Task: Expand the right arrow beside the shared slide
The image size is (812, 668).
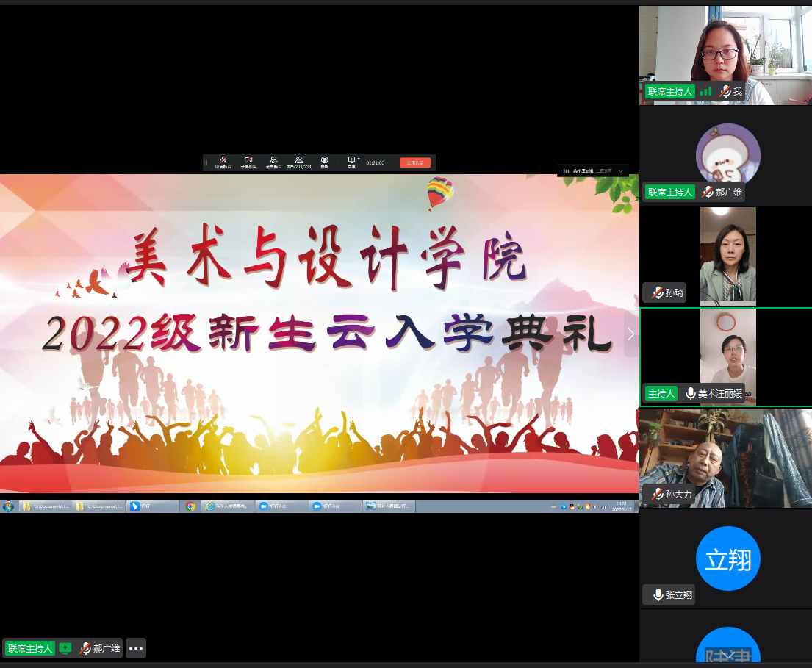Action: [x=630, y=334]
